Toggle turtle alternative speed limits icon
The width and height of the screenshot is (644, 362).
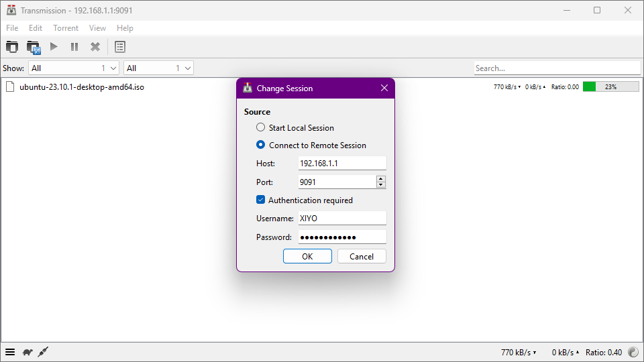pyautogui.click(x=28, y=352)
